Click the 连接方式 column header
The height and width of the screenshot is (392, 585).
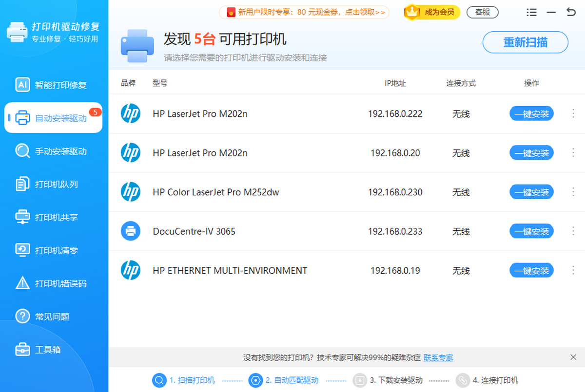click(461, 83)
